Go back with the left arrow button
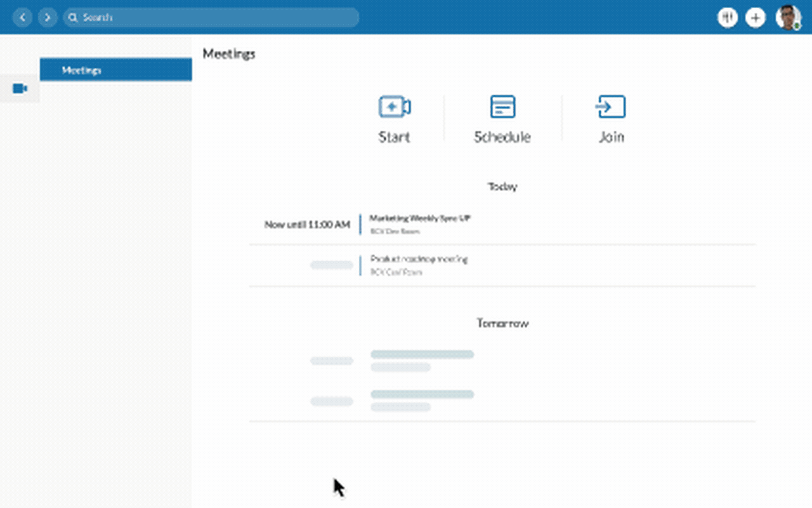Viewport: 812px width, 508px height. [x=22, y=18]
